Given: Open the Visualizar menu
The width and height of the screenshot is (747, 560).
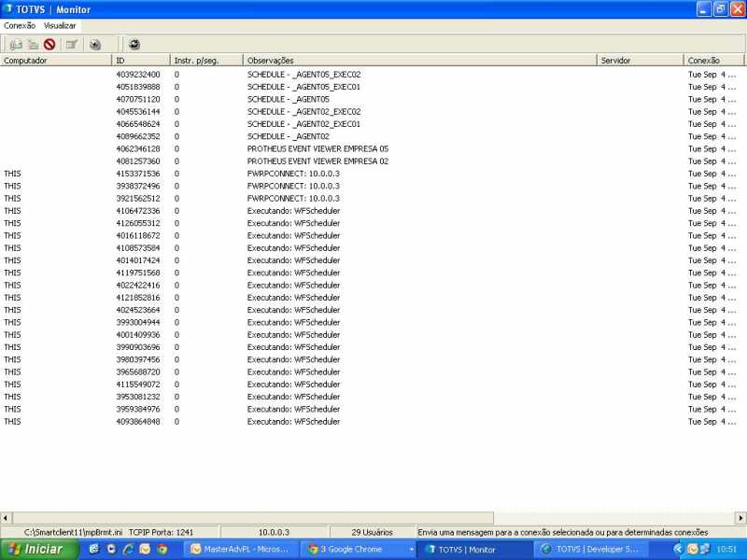Looking at the screenshot, I should 60,26.
